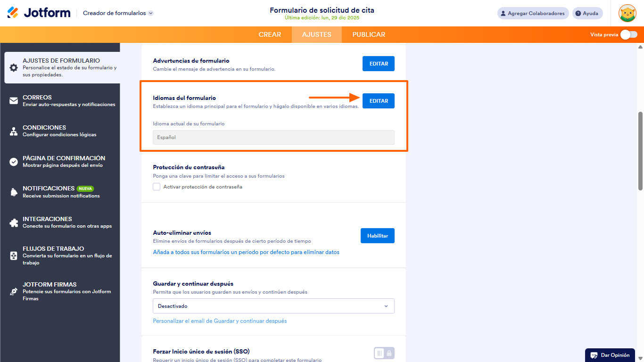The width and height of the screenshot is (644, 362).
Task: Click the Habilitar button for auto-eliminar envíos
Action: (377, 236)
